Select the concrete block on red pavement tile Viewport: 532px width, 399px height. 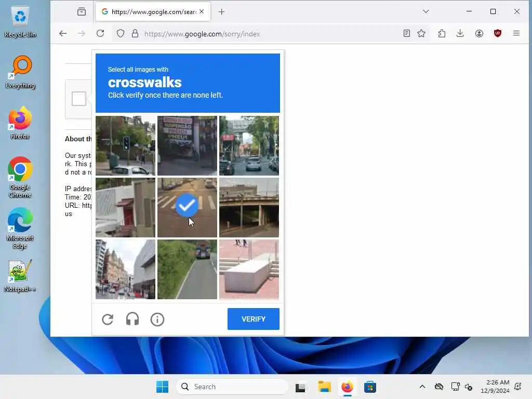(249, 270)
